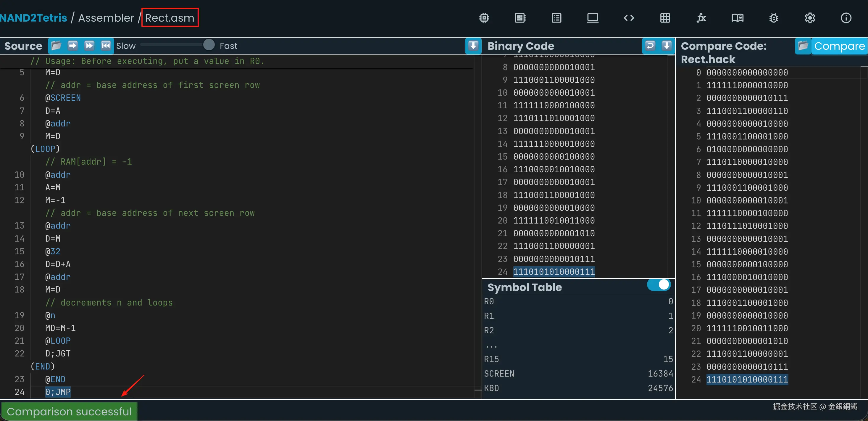This screenshot has height=421, width=868.
Task: Click the angle-brackets code icon
Action: [x=629, y=18]
